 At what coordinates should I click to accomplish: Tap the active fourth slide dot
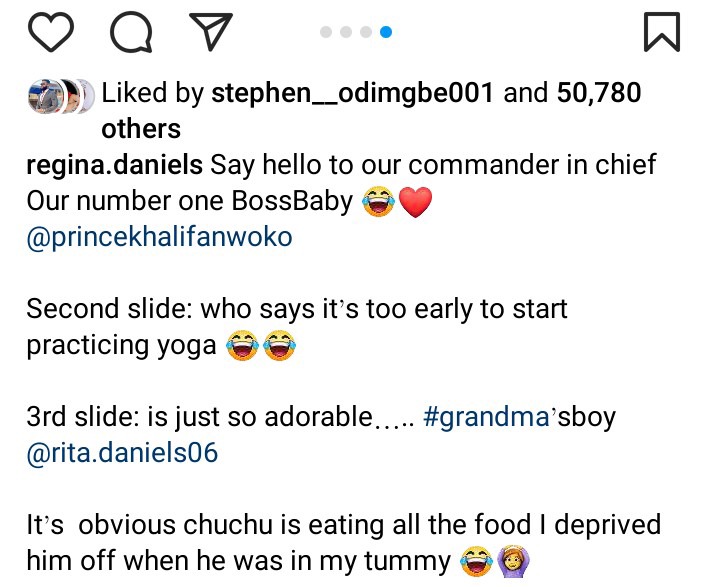(x=386, y=33)
